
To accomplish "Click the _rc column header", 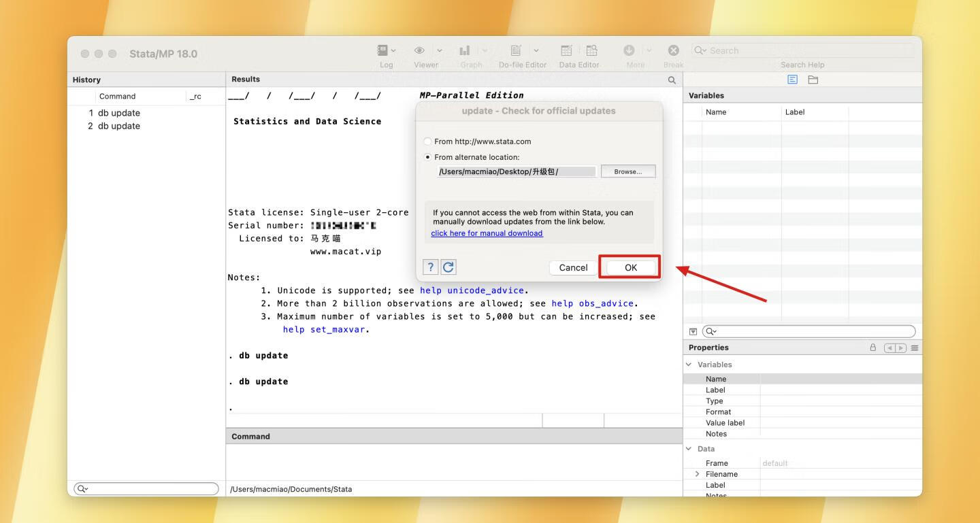I will point(195,97).
